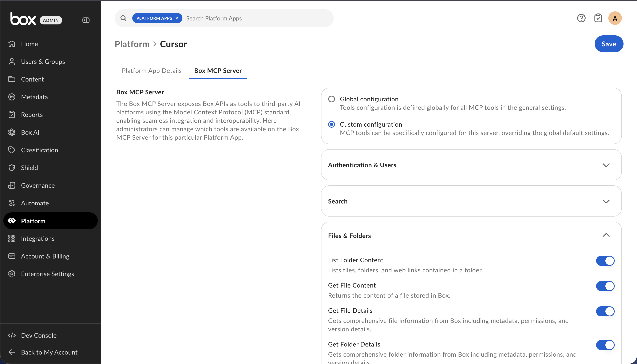Select the Box MCP Server tab
This screenshot has height=364, width=637.
(218, 71)
